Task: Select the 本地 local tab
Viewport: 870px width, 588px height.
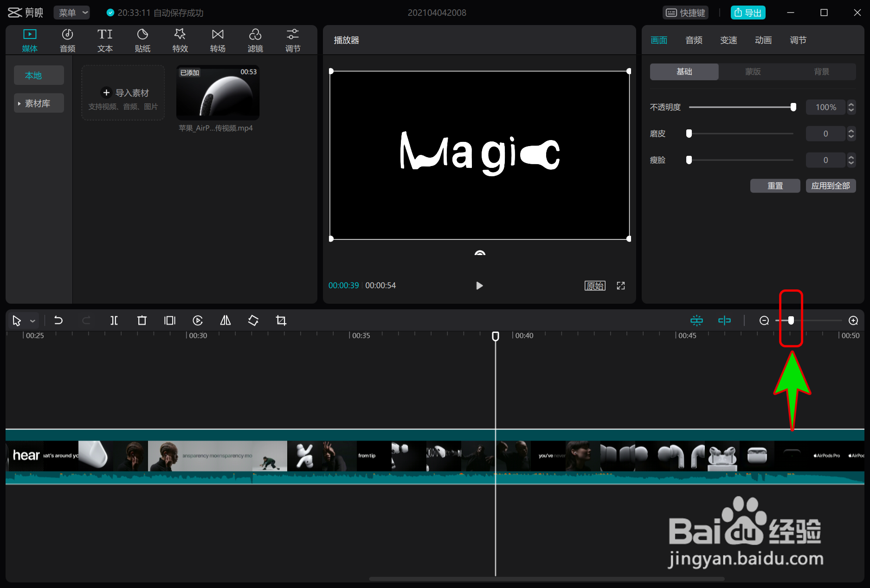Action: click(x=39, y=75)
